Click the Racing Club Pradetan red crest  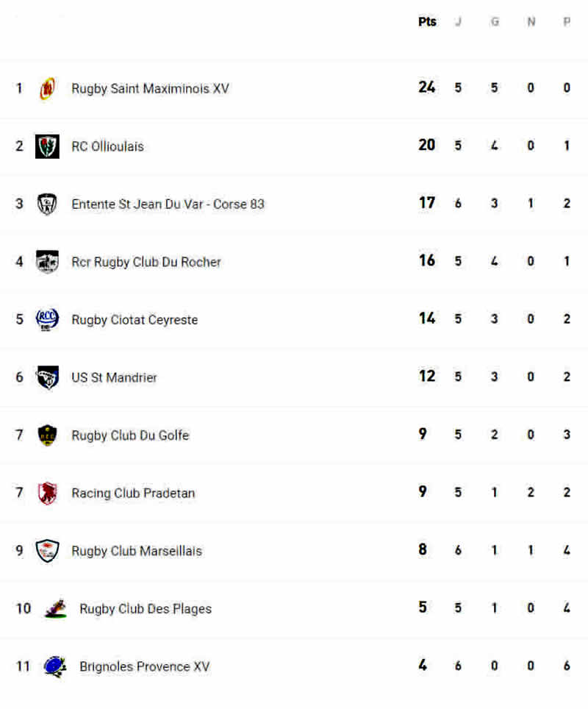pyautogui.click(x=48, y=493)
